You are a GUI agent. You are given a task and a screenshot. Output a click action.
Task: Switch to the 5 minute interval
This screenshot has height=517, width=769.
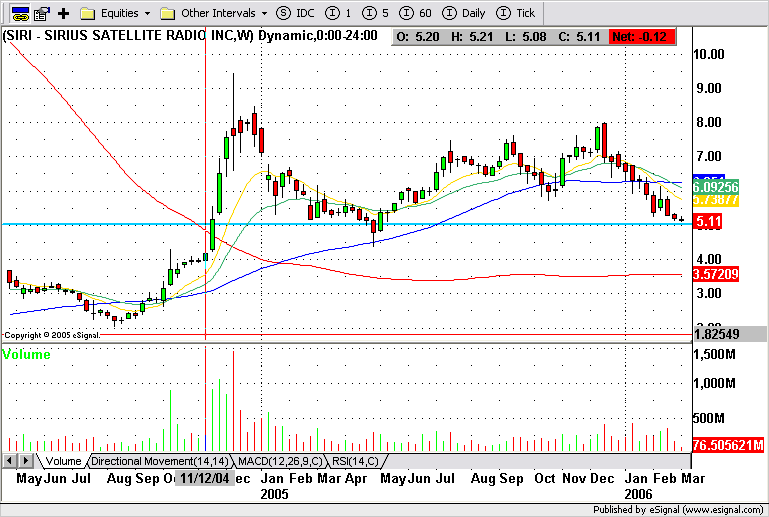pos(375,13)
